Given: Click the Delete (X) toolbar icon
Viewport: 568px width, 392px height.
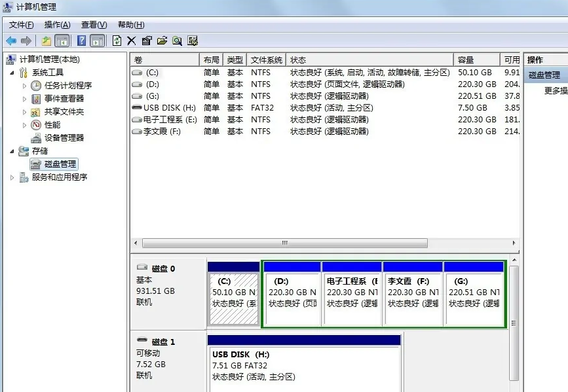Looking at the screenshot, I should [132, 41].
